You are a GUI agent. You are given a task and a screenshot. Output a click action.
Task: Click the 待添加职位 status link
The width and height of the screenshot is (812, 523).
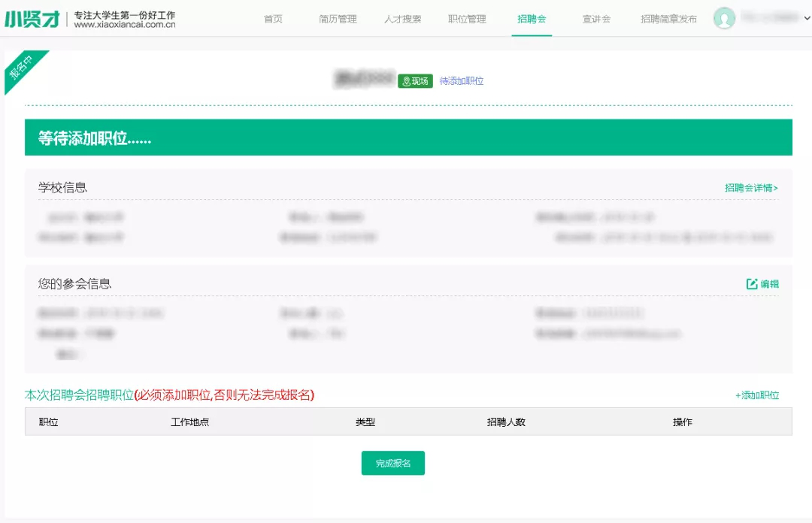click(x=462, y=81)
